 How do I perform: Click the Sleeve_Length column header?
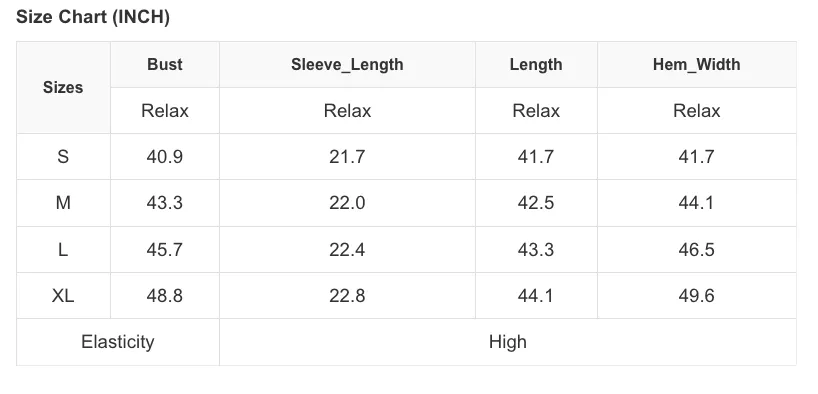pos(347,65)
